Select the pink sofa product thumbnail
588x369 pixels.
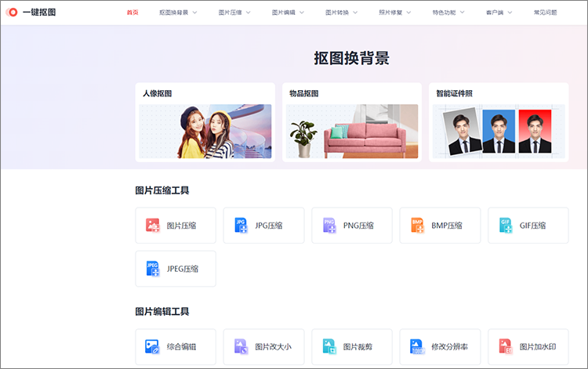click(352, 132)
